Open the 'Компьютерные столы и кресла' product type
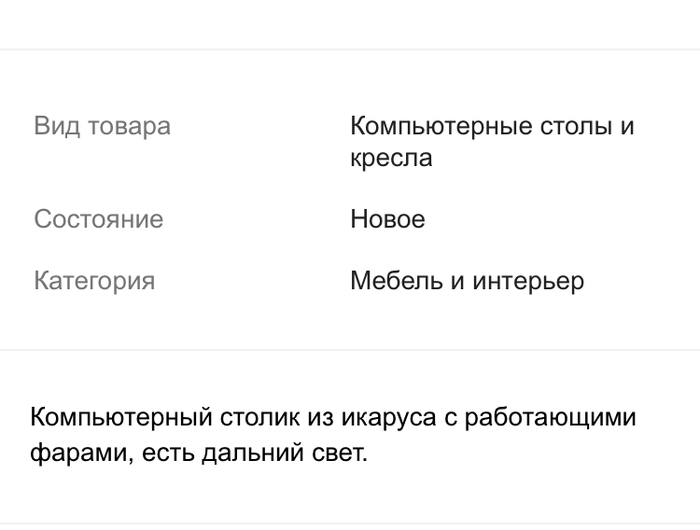 point(491,142)
